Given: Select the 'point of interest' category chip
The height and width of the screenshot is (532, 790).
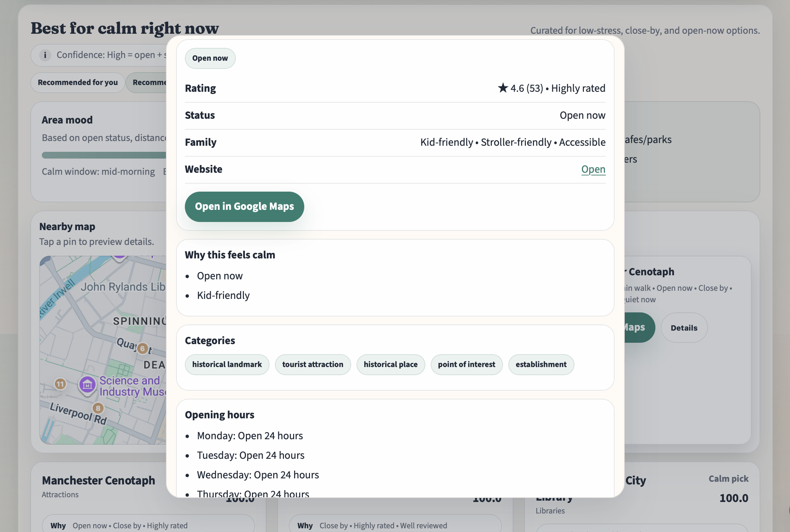Looking at the screenshot, I should (467, 364).
